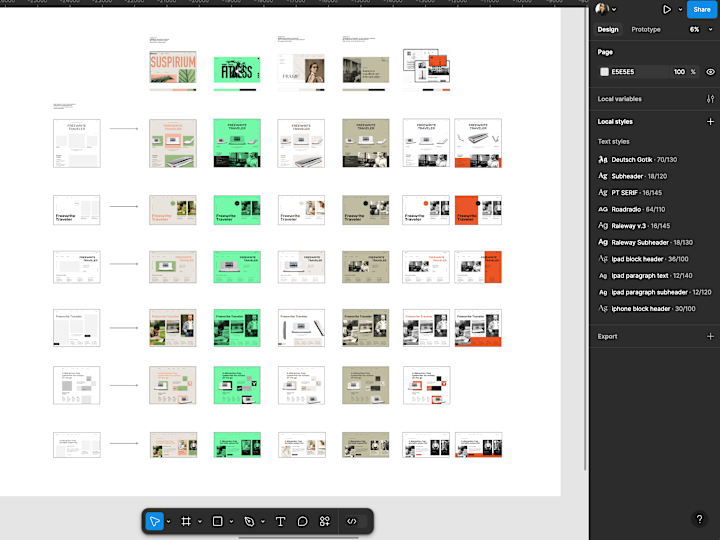This screenshot has height=540, width=720.
Task: Open local variables settings icon
Action: (710, 99)
